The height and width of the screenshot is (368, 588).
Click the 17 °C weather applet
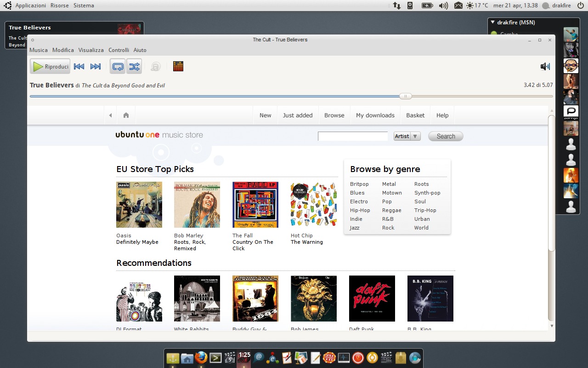(477, 6)
